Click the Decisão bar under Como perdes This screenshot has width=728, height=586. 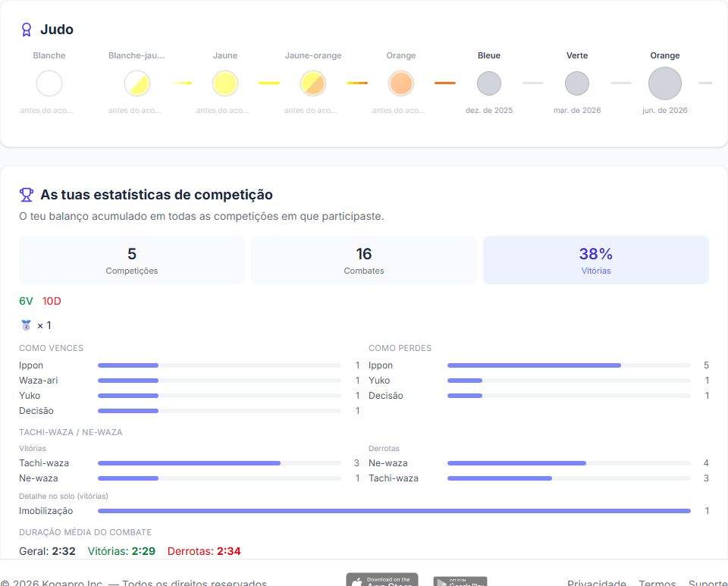point(570,396)
